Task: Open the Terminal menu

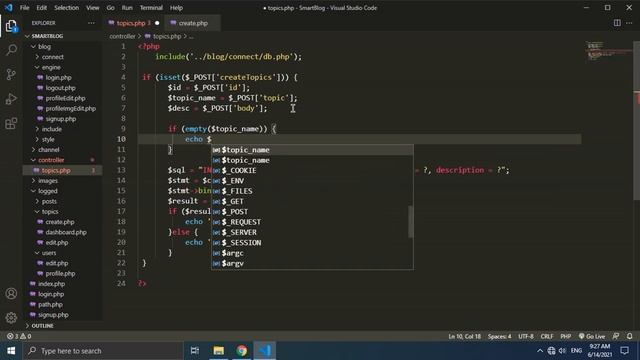Action: (151, 8)
